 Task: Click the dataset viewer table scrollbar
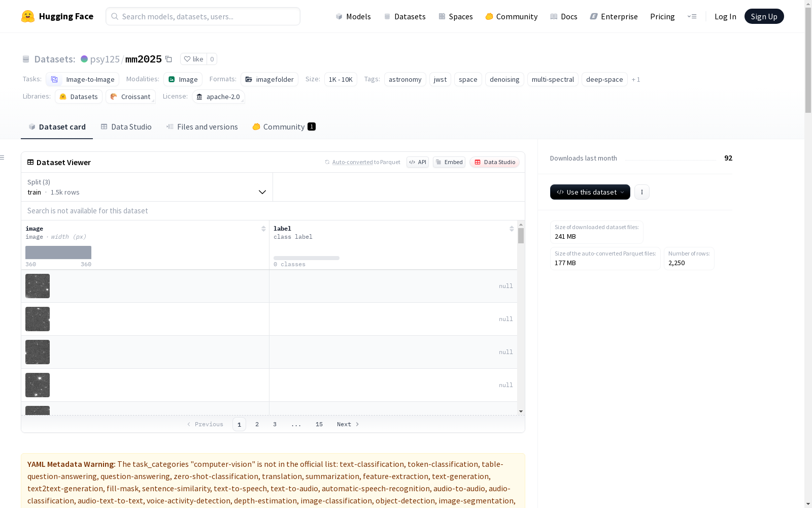tap(521, 236)
